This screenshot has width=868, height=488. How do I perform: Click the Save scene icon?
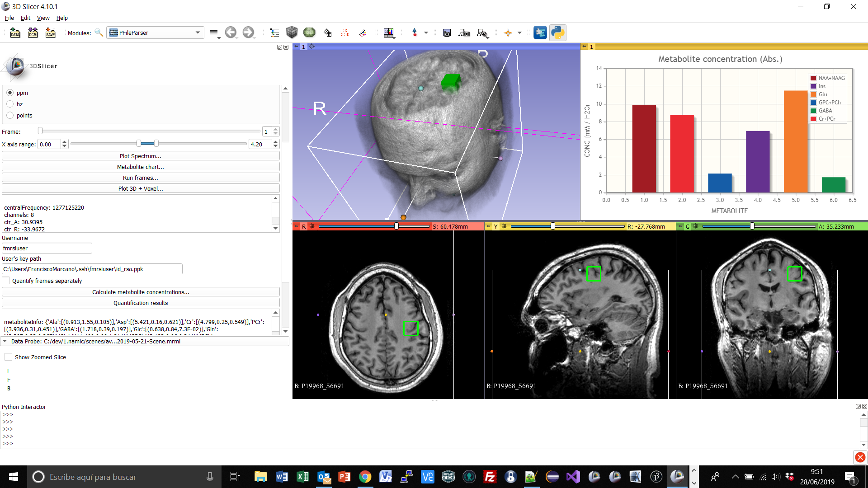click(50, 33)
